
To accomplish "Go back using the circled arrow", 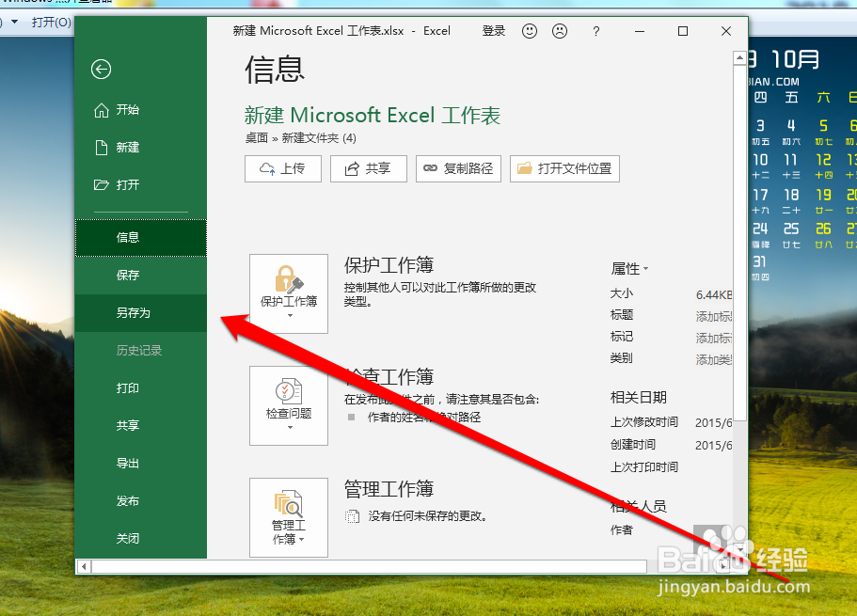I will click(x=101, y=70).
